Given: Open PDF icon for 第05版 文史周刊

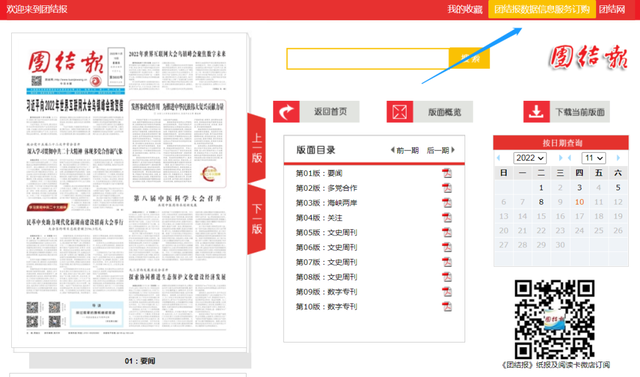Looking at the screenshot, I should click(x=447, y=233).
